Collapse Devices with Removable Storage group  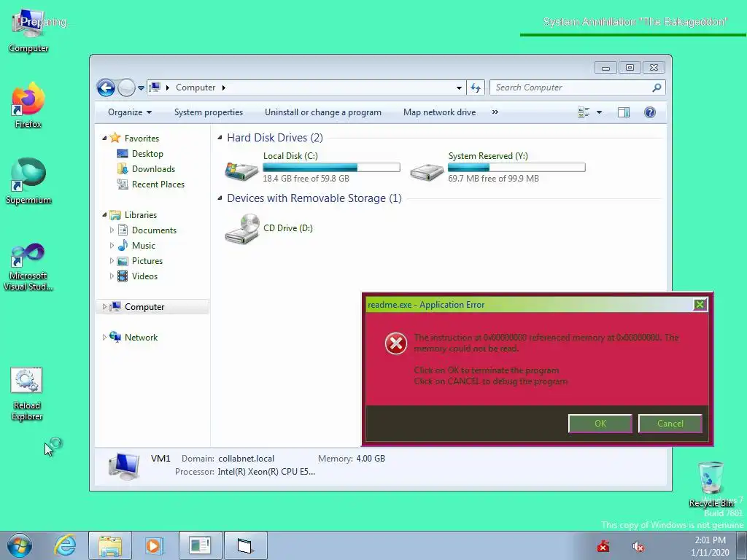(220, 198)
